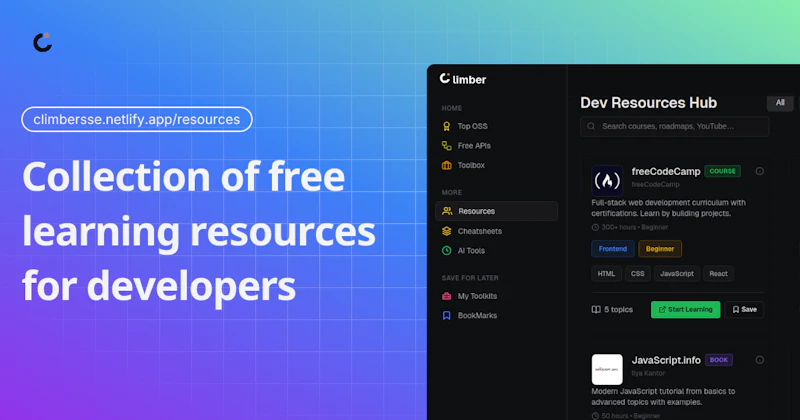The width and height of the screenshot is (800, 420).
Task: Click the Dev Resources Hub heading
Action: (648, 103)
